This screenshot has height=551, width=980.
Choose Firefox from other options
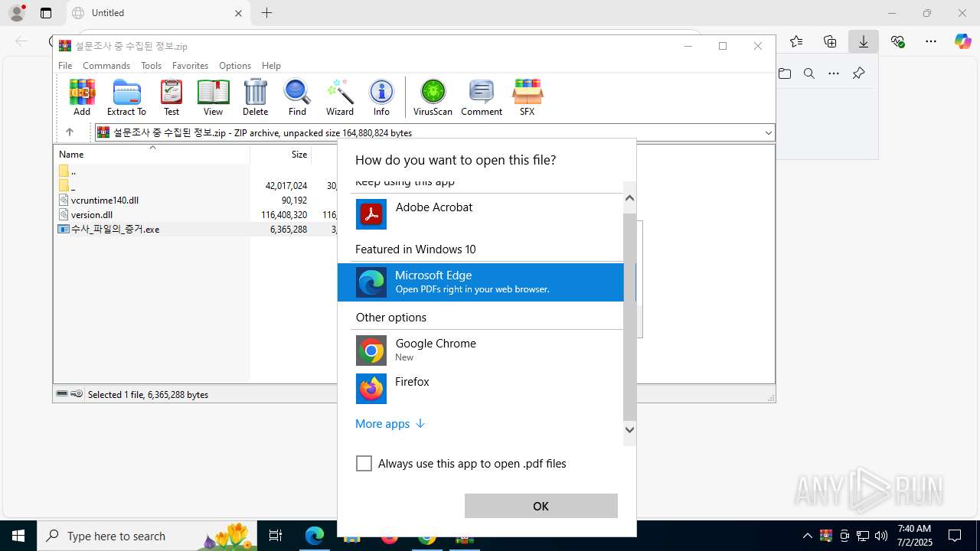pyautogui.click(x=487, y=388)
